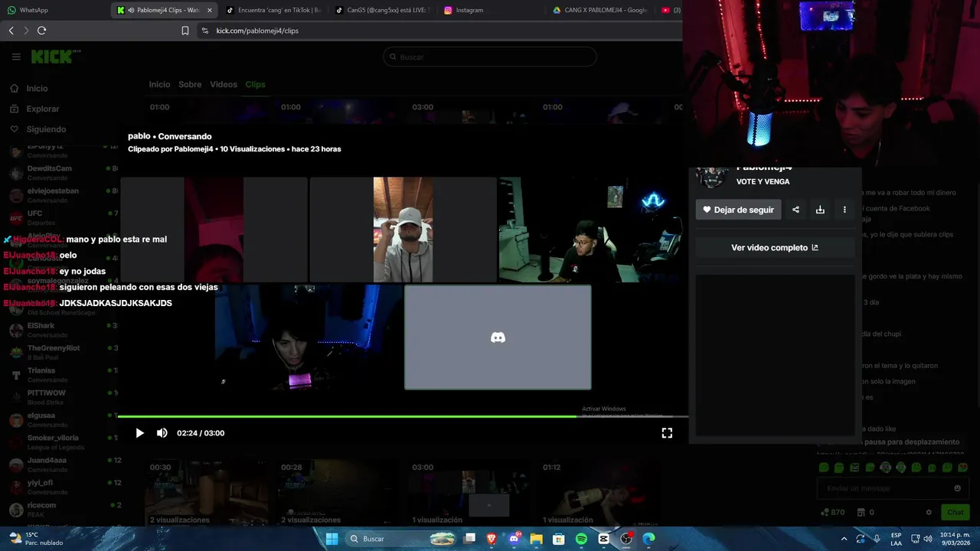Open Discord from the taskbar
The image size is (980, 551).
(x=514, y=539)
